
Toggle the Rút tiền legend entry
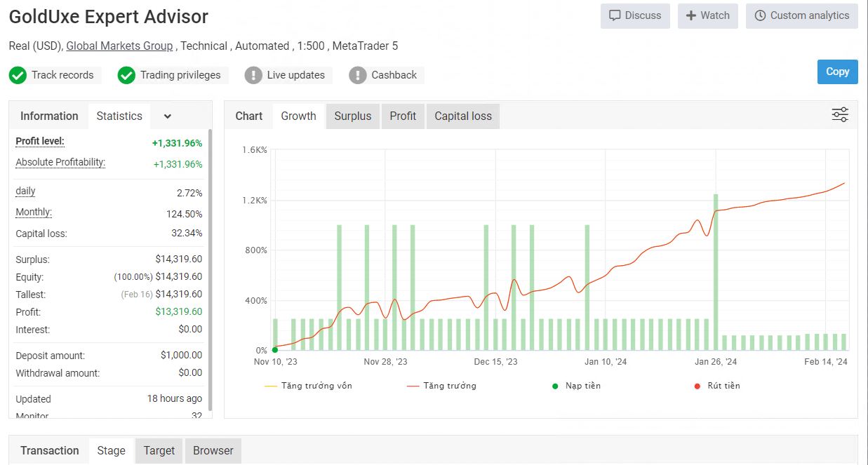coord(716,386)
